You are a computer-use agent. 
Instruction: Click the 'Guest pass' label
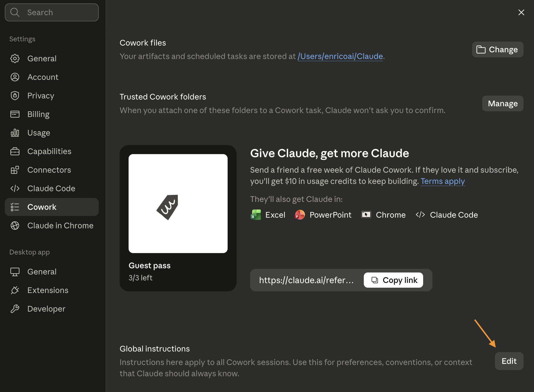[x=149, y=265]
